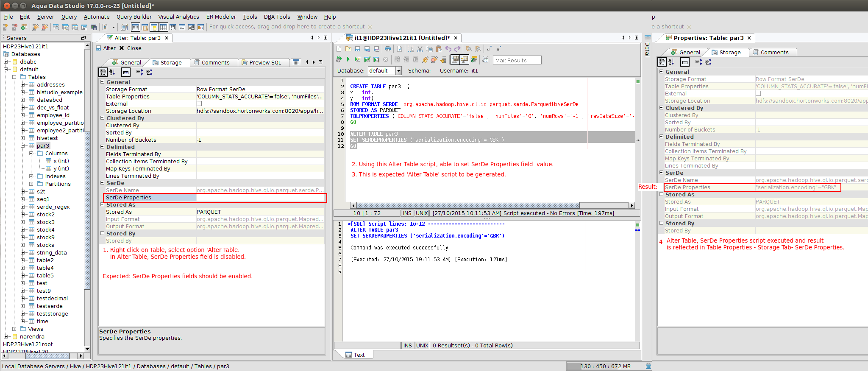Click the Paste clipboard icon in query toolbar
868x372 pixels.
(439, 49)
